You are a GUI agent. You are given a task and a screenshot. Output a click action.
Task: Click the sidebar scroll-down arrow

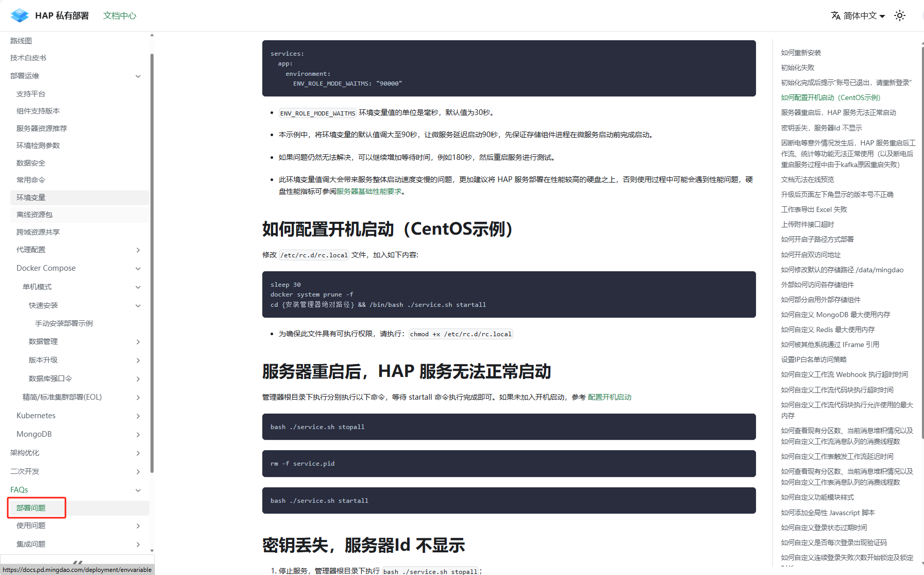point(152,551)
